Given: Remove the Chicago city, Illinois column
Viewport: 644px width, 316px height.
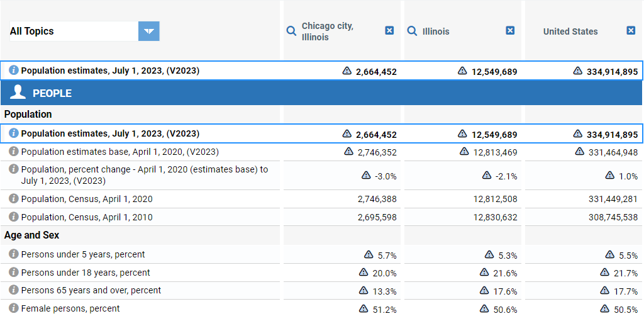Looking at the screenshot, I should [389, 30].
